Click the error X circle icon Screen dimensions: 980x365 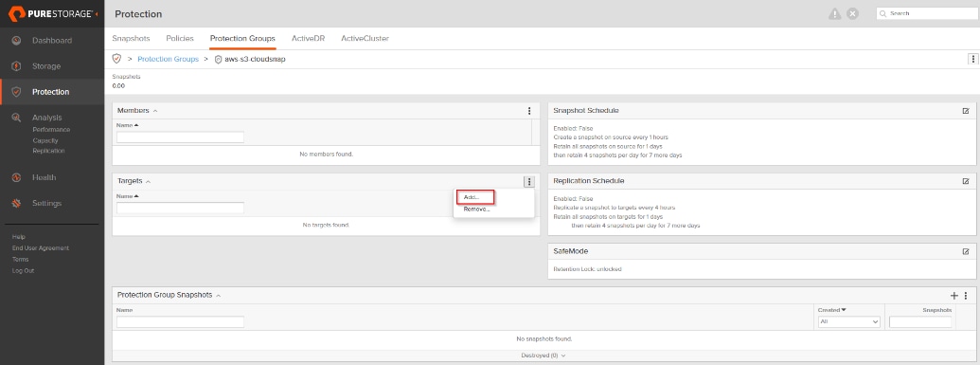852,14
